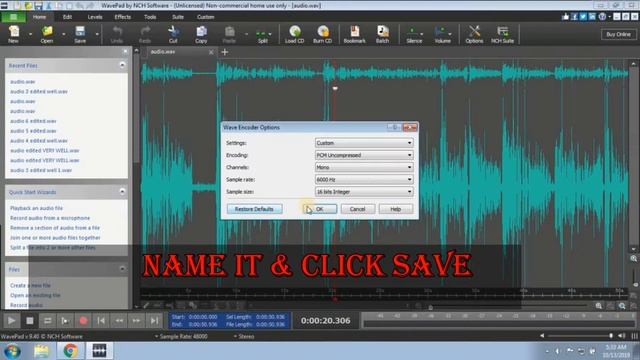Click the red Record button

point(83,321)
